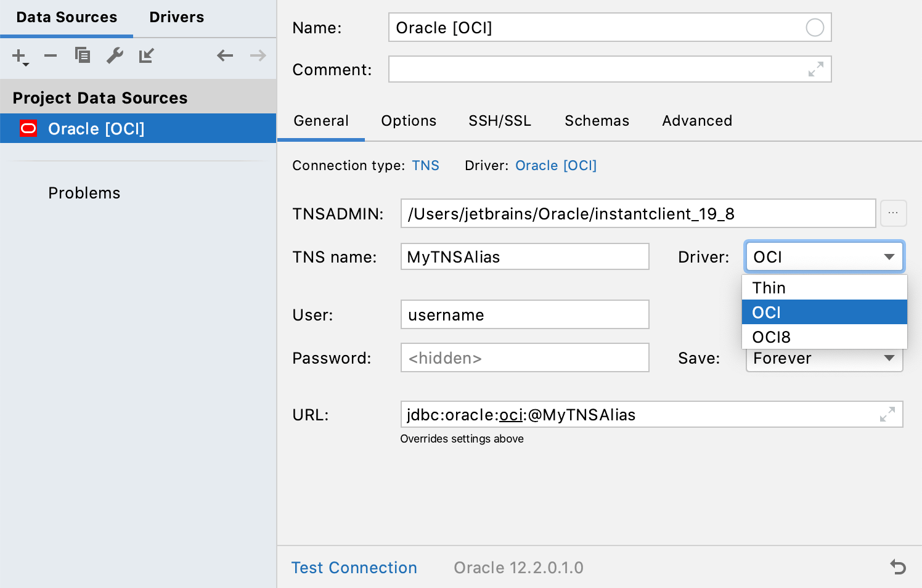Import data sources from disk
The image size is (922, 588).
[x=147, y=55]
